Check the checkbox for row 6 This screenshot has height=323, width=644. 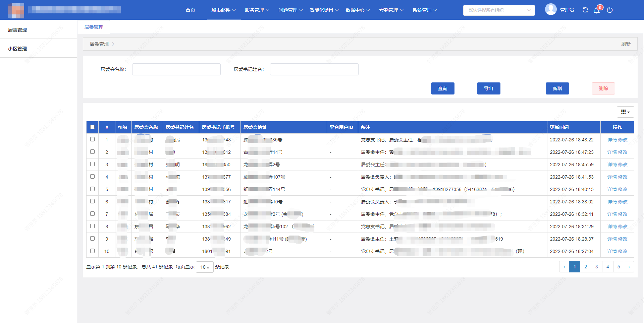point(92,201)
